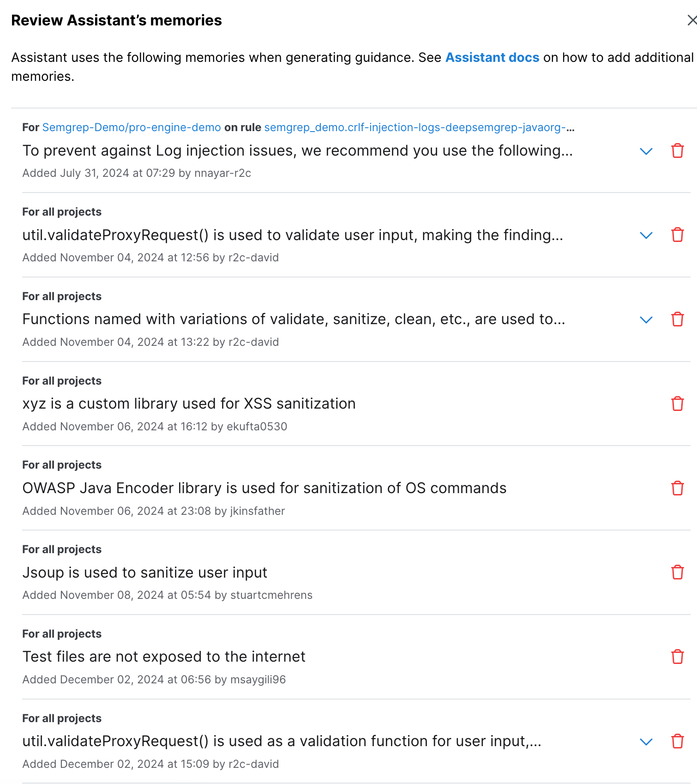Click the xyz custom library memory text
The image size is (697, 784).
[189, 404]
